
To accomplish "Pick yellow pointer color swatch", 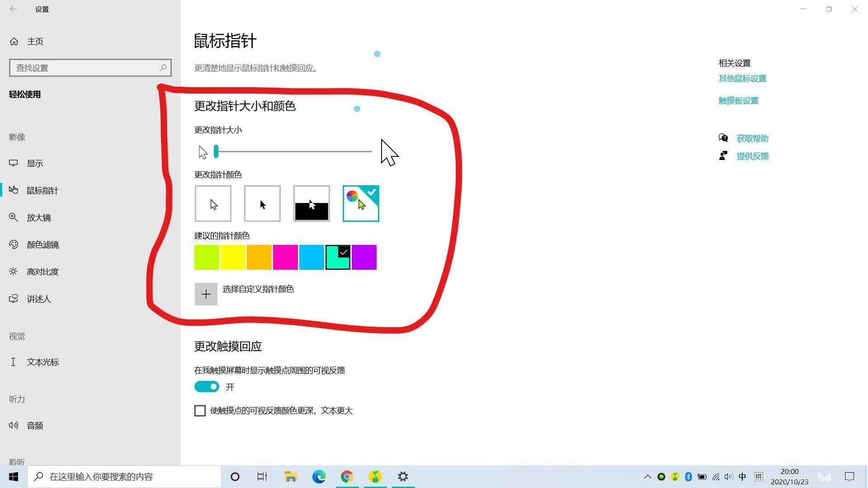I will (233, 257).
